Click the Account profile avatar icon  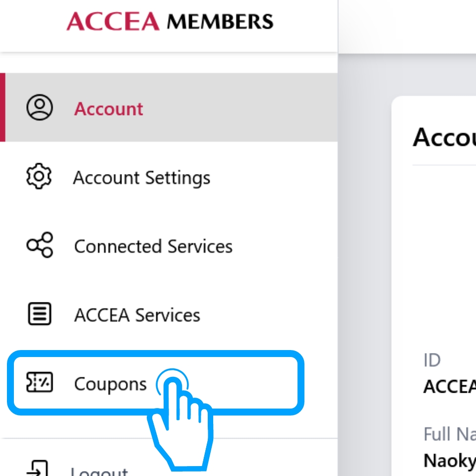click(x=39, y=108)
